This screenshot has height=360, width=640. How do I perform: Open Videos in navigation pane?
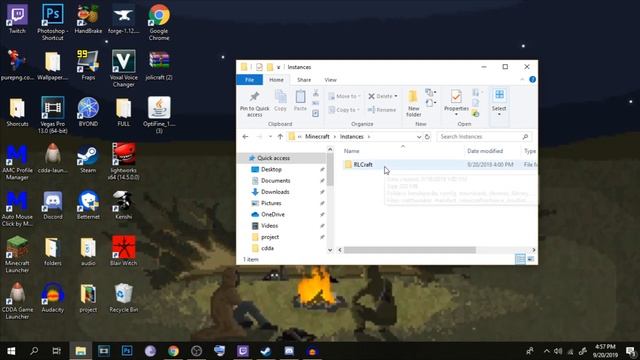[269, 226]
